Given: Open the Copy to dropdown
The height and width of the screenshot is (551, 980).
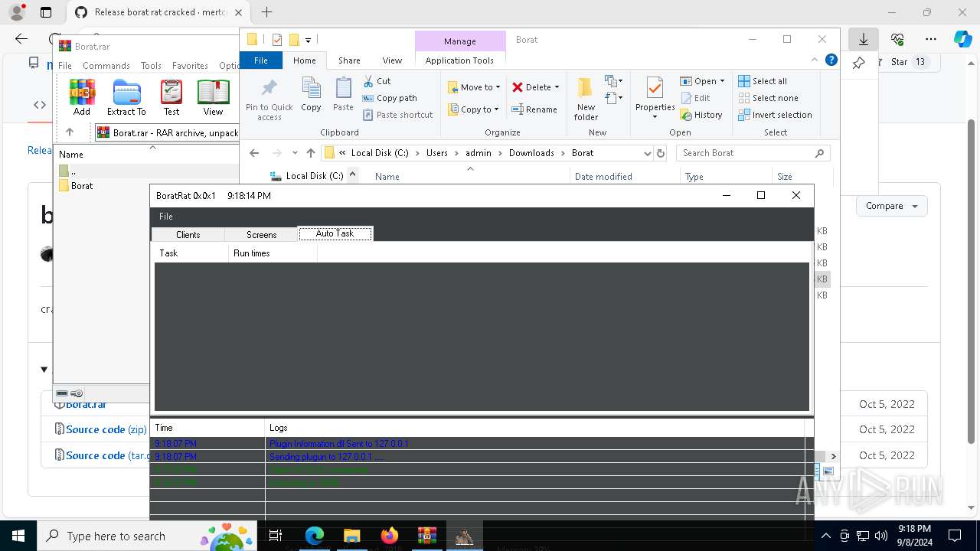Looking at the screenshot, I should [x=474, y=109].
